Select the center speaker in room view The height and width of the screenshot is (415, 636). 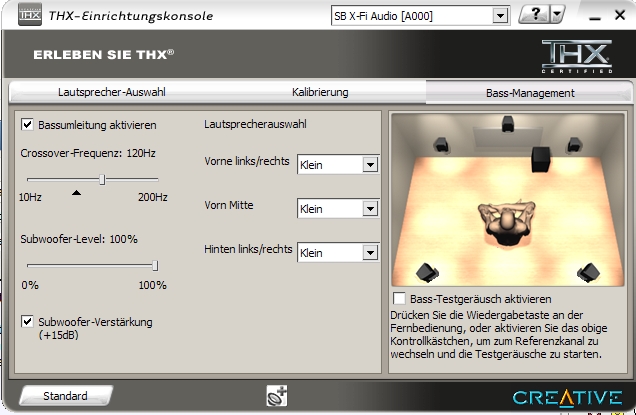click(x=507, y=124)
